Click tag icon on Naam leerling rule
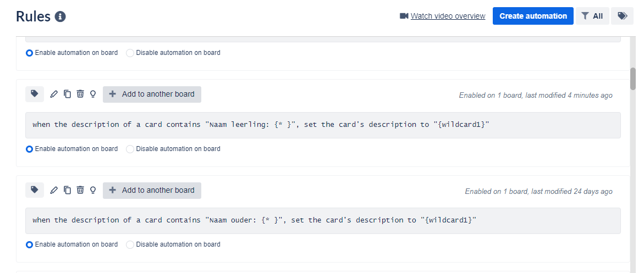The width and height of the screenshot is (644, 273). tap(35, 94)
